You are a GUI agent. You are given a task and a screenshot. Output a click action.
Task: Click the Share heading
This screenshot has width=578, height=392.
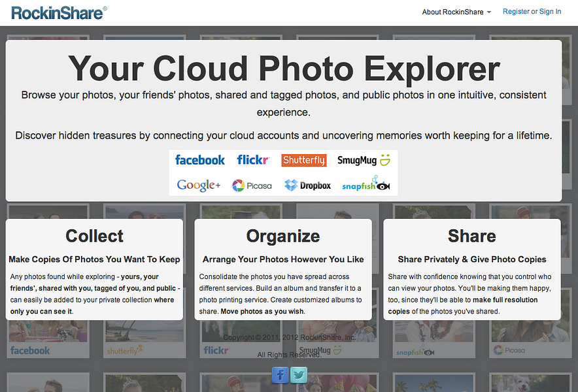tap(472, 236)
